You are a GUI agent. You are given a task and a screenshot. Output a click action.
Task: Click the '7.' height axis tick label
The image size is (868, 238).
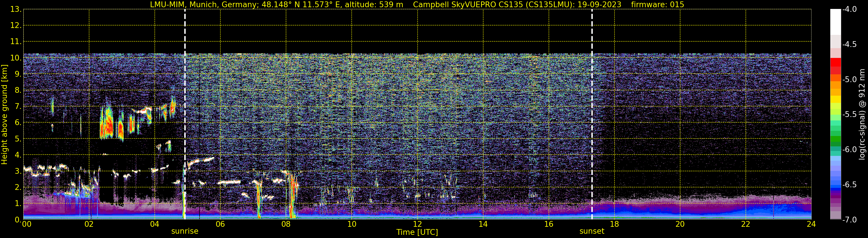[x=18, y=107]
